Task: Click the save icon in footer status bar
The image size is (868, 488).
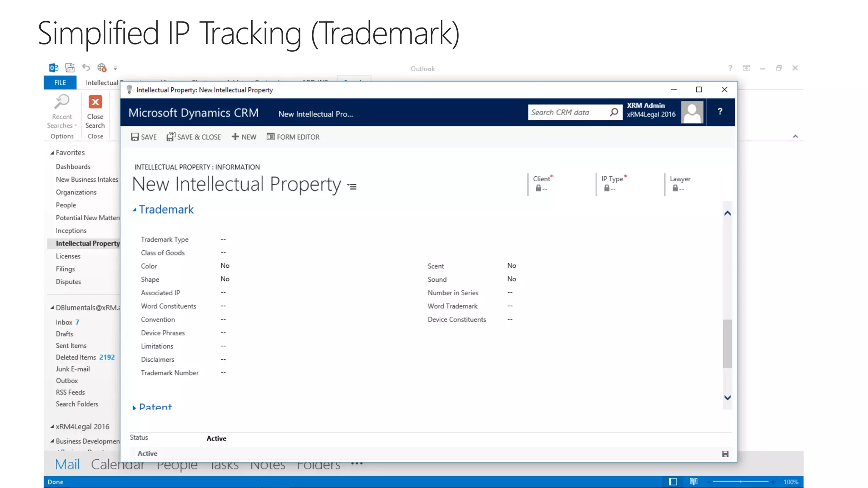Action: coord(725,454)
